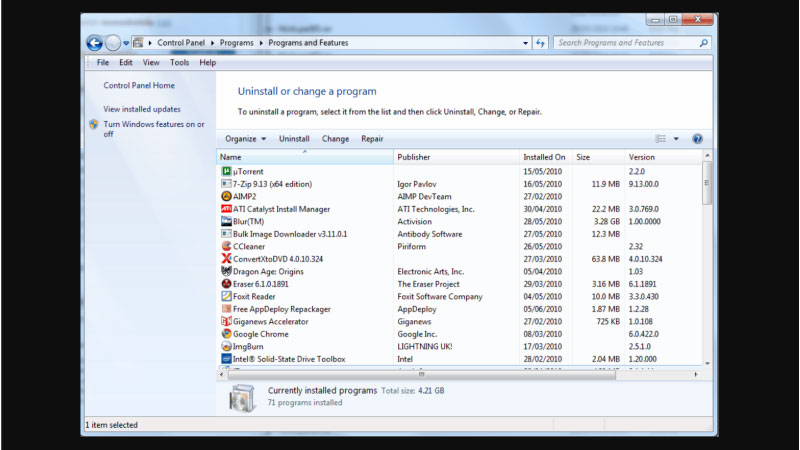The width and height of the screenshot is (800, 450).
Task: Click the CCleaner icon in list
Action: 226,246
